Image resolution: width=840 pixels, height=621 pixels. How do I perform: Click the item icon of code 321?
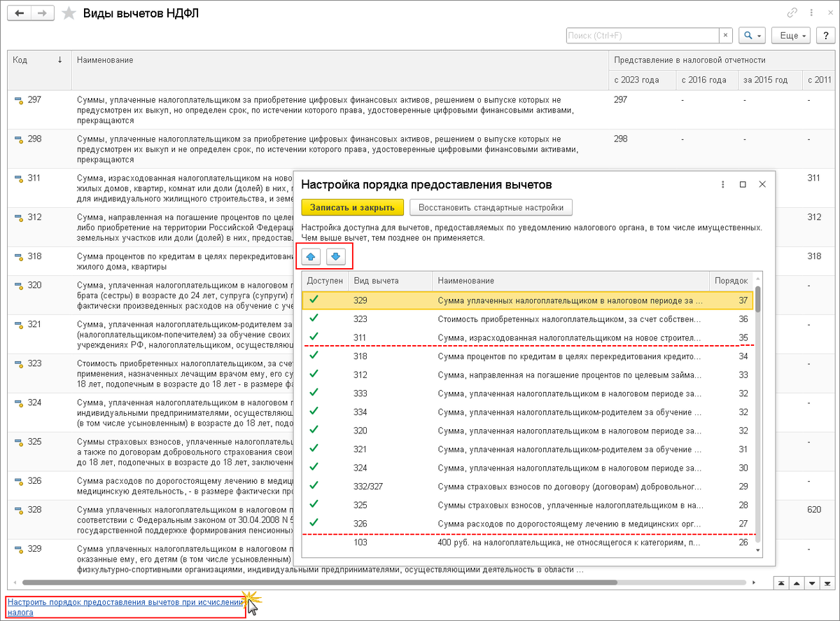(x=19, y=326)
